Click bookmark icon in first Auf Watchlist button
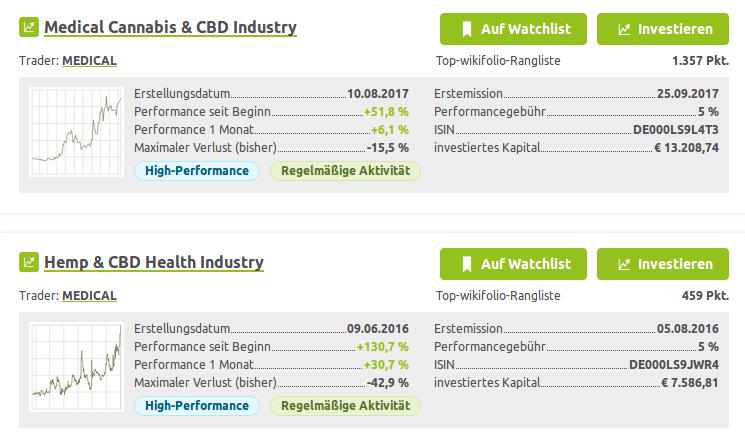745x439 pixels. click(466, 29)
